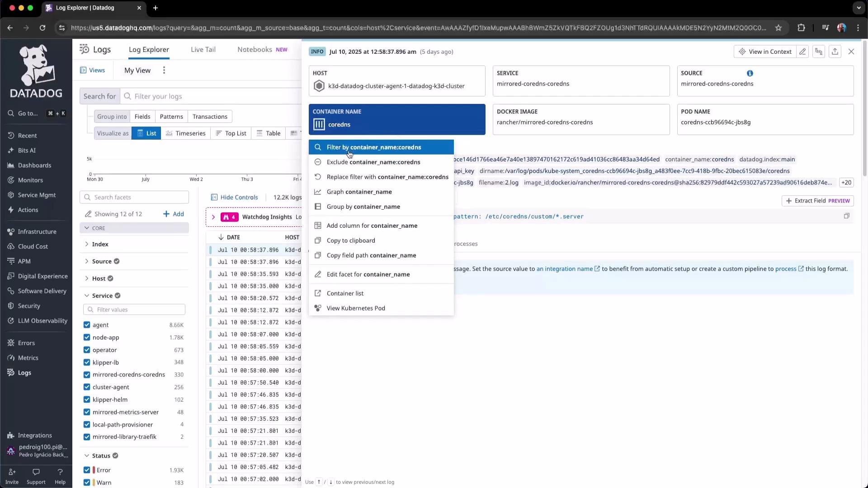Click the edit pencil icon in log panel
Image resolution: width=868 pixels, height=488 pixels.
pyautogui.click(x=802, y=52)
